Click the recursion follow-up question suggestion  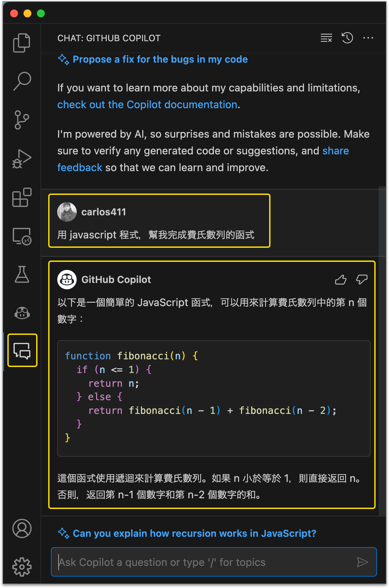click(194, 533)
